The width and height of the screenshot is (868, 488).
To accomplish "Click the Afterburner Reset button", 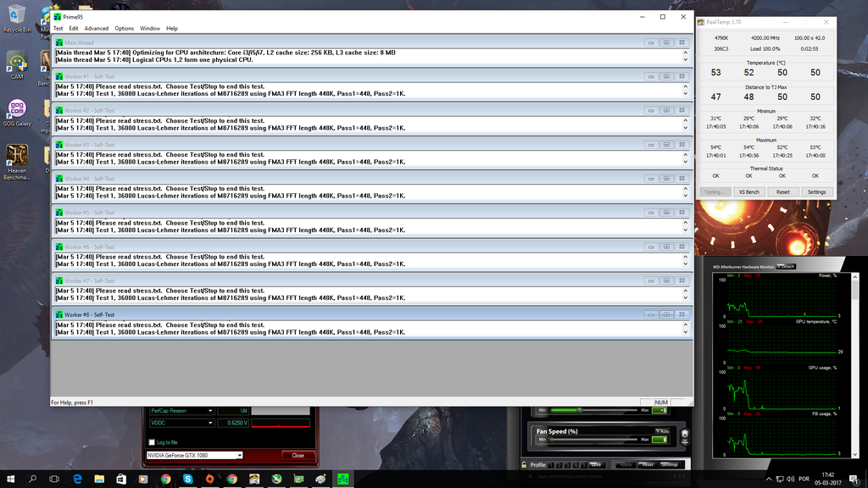I will [x=647, y=465].
